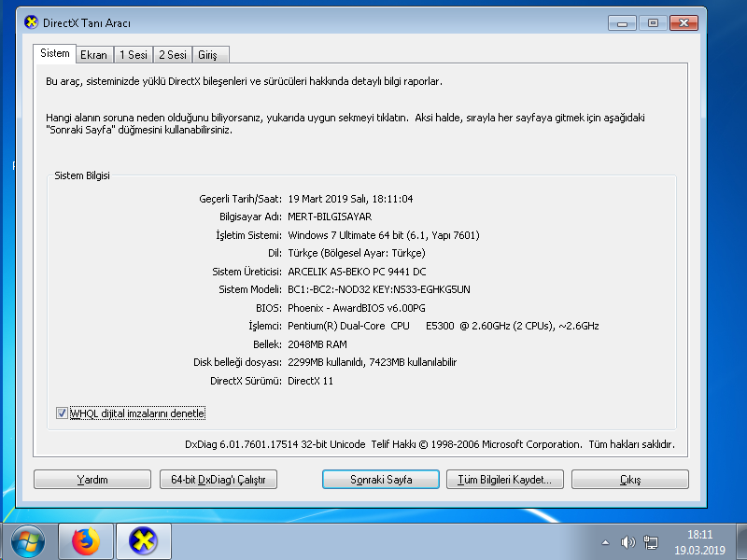Click the BIOS value Phoenix - AwardBIOS v6.00PG
This screenshot has height=560, width=747.
[x=357, y=308]
